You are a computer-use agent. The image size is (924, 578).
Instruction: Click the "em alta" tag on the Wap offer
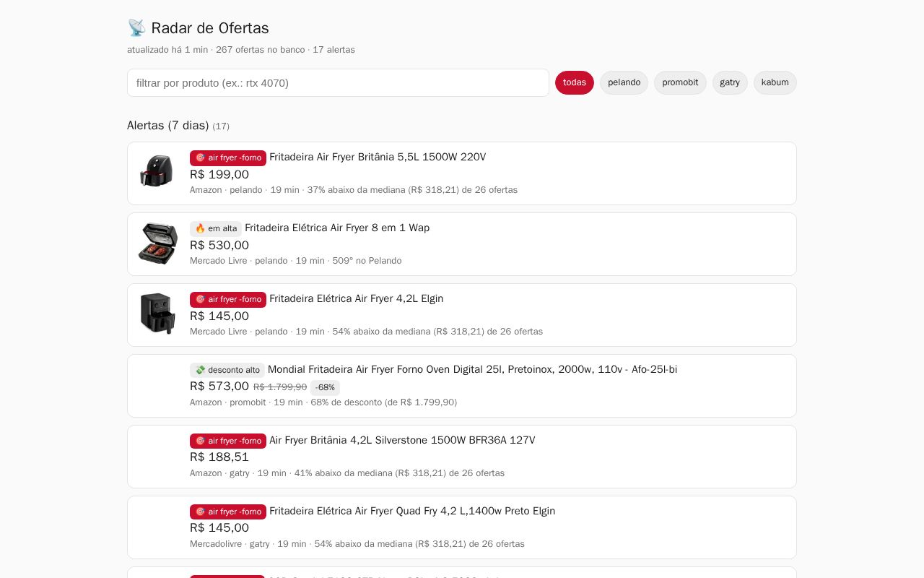coord(216,228)
